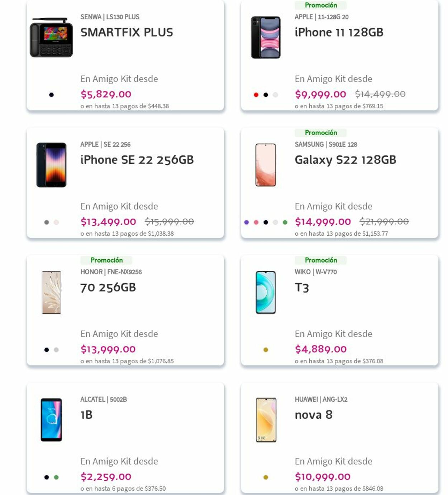Select the green color for Galaxy S22

tap(285, 222)
